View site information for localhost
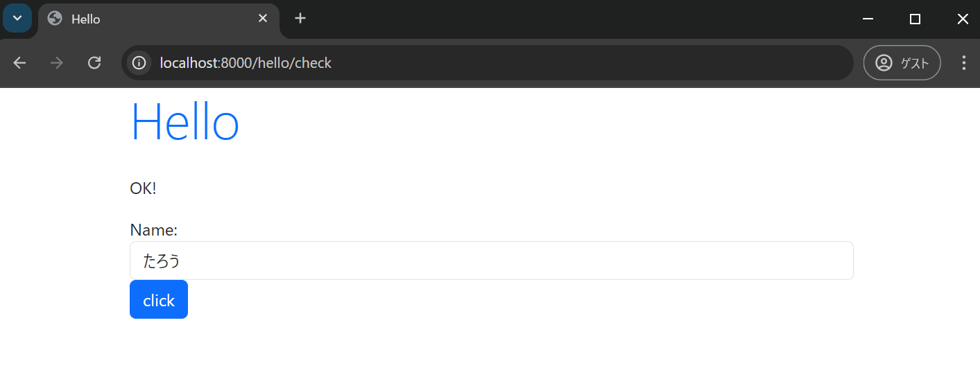 pyautogui.click(x=139, y=63)
